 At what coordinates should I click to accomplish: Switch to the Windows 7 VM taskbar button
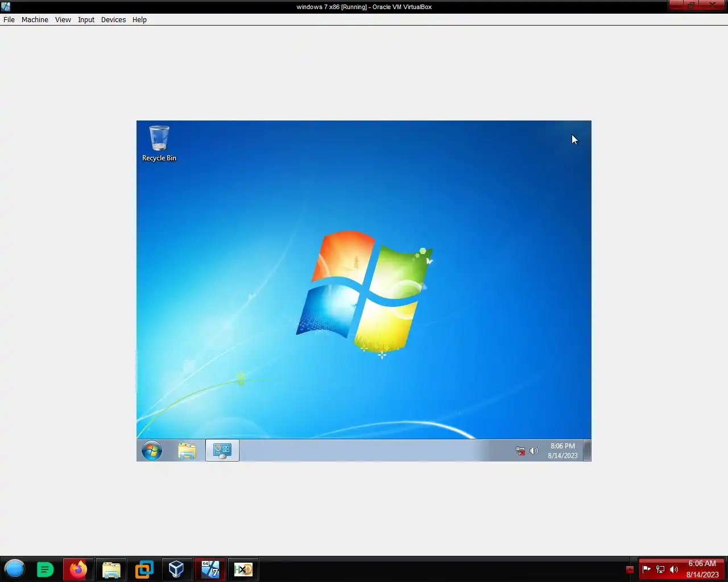pos(210,569)
